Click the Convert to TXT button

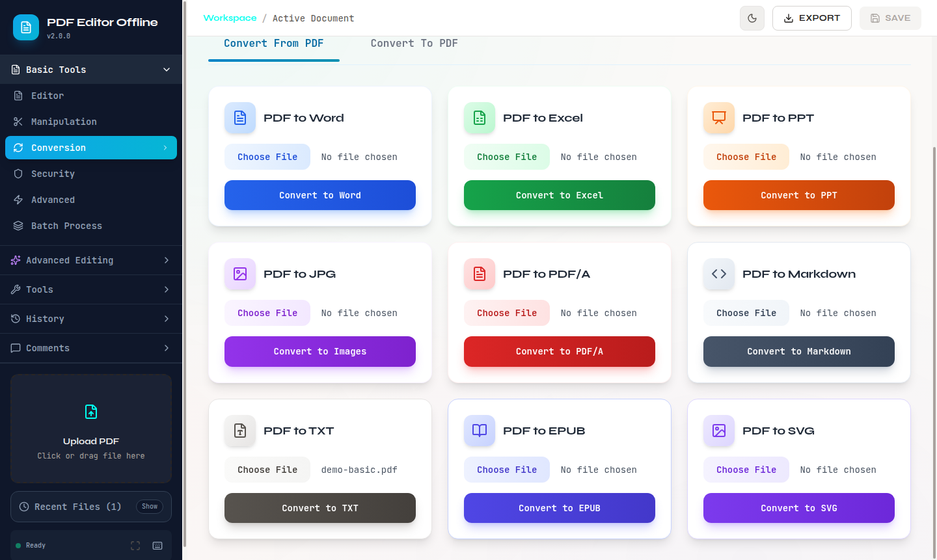[320, 508]
